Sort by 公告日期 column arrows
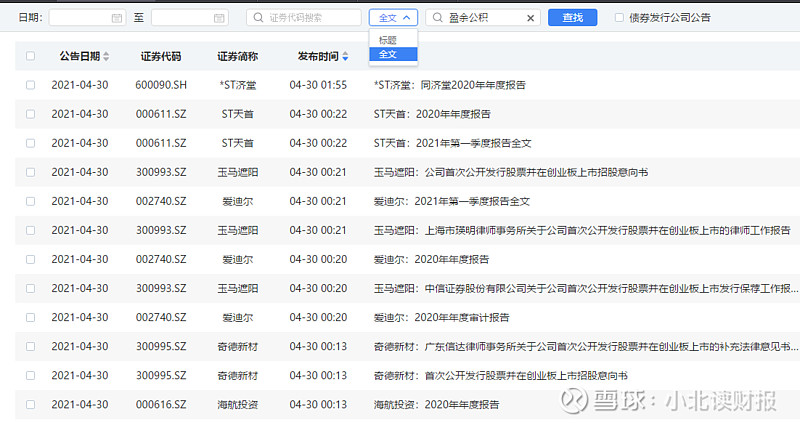The width and height of the screenshot is (800, 425). point(107,57)
